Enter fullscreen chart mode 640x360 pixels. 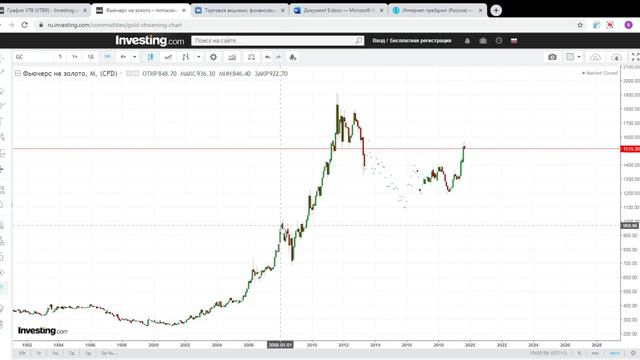click(x=635, y=57)
